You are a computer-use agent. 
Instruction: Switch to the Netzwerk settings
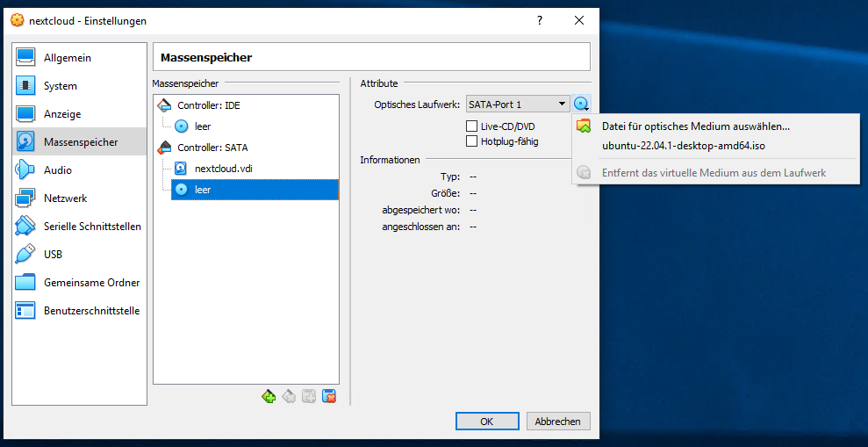click(79, 198)
